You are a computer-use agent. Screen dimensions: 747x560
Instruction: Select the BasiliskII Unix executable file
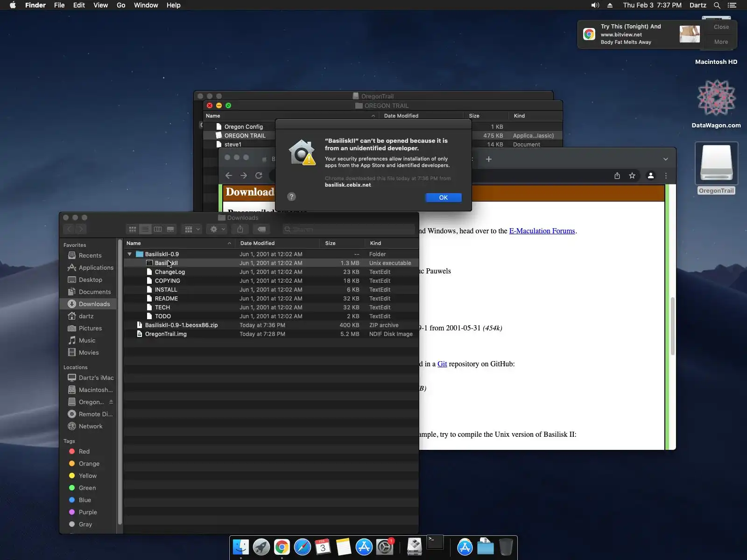tap(271, 263)
